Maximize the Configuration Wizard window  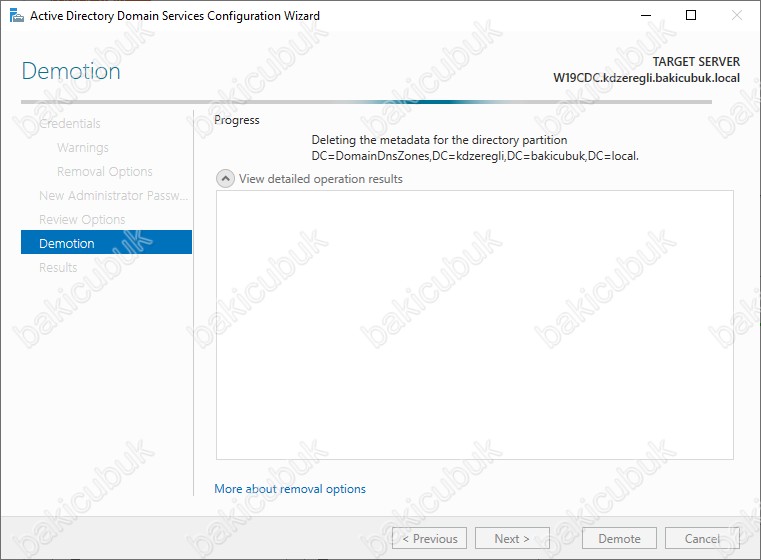click(x=691, y=16)
